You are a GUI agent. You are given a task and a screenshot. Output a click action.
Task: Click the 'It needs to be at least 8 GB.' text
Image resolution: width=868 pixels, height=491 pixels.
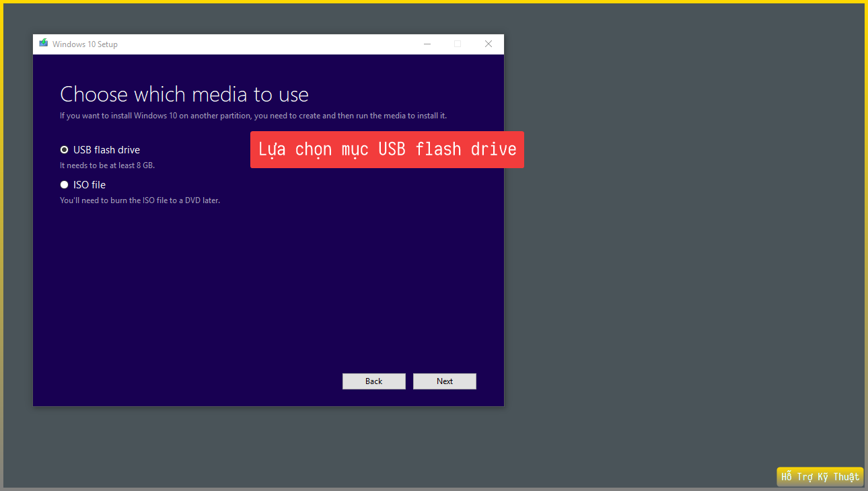tap(108, 165)
